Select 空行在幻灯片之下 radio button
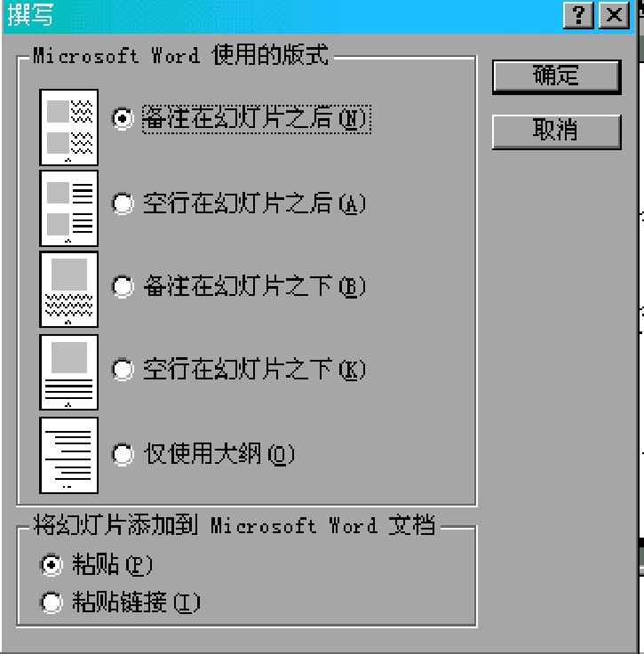The height and width of the screenshot is (654, 644). pyautogui.click(x=123, y=369)
